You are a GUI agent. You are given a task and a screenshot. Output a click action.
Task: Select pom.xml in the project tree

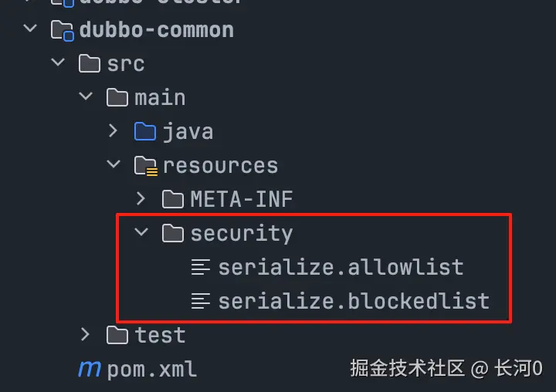point(151,369)
